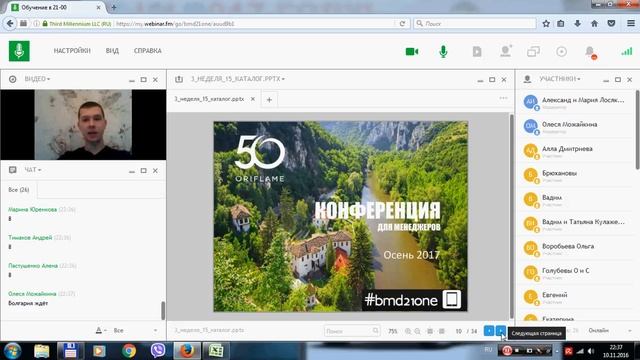Expand the ЧАТ panel dropdown
Viewport: 640px width, 360px height.
pyautogui.click(x=33, y=170)
